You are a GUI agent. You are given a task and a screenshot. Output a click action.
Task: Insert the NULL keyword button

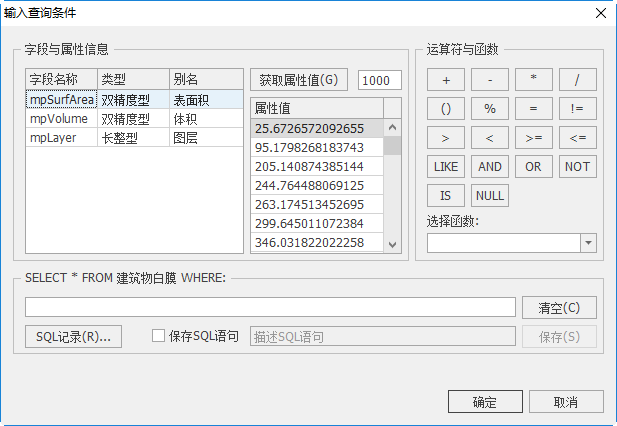[489, 196]
